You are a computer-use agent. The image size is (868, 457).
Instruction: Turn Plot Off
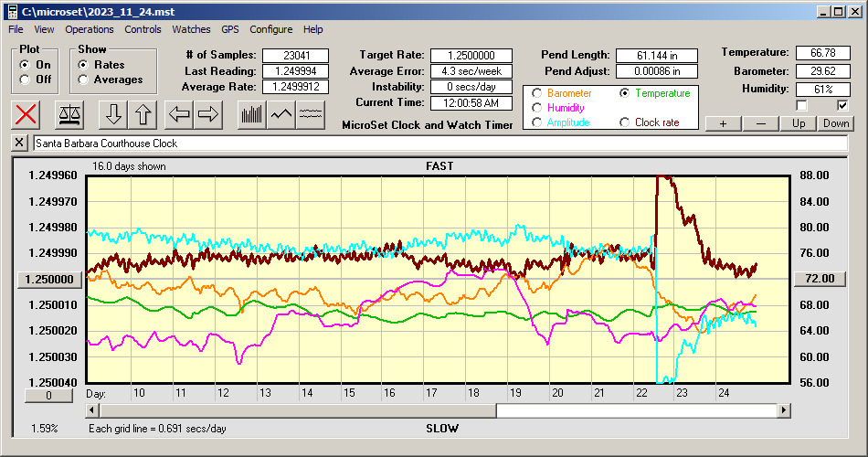pyautogui.click(x=25, y=80)
